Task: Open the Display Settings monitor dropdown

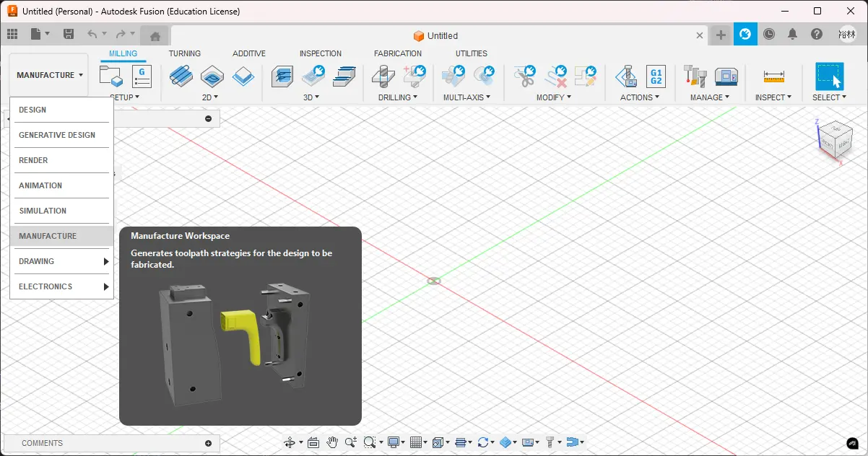Action: [396, 442]
